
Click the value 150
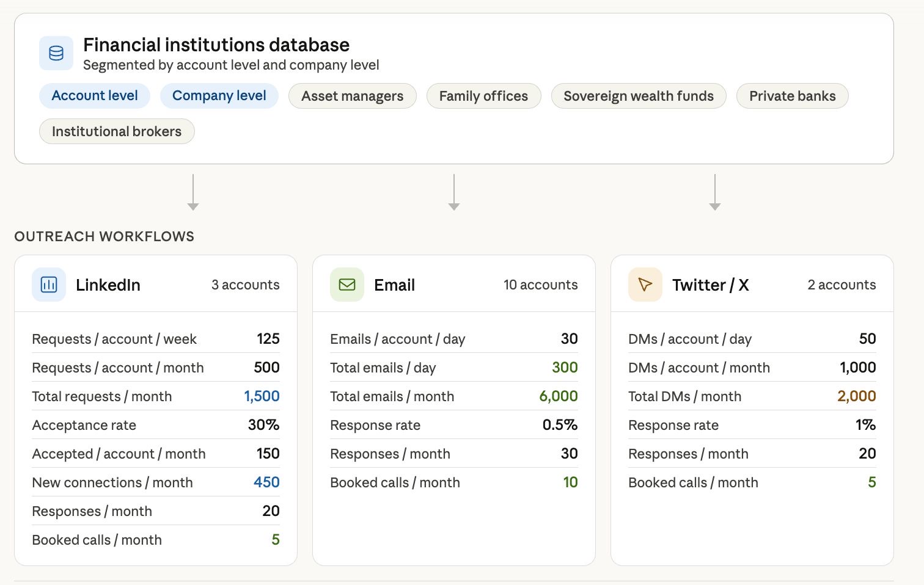[x=268, y=454]
